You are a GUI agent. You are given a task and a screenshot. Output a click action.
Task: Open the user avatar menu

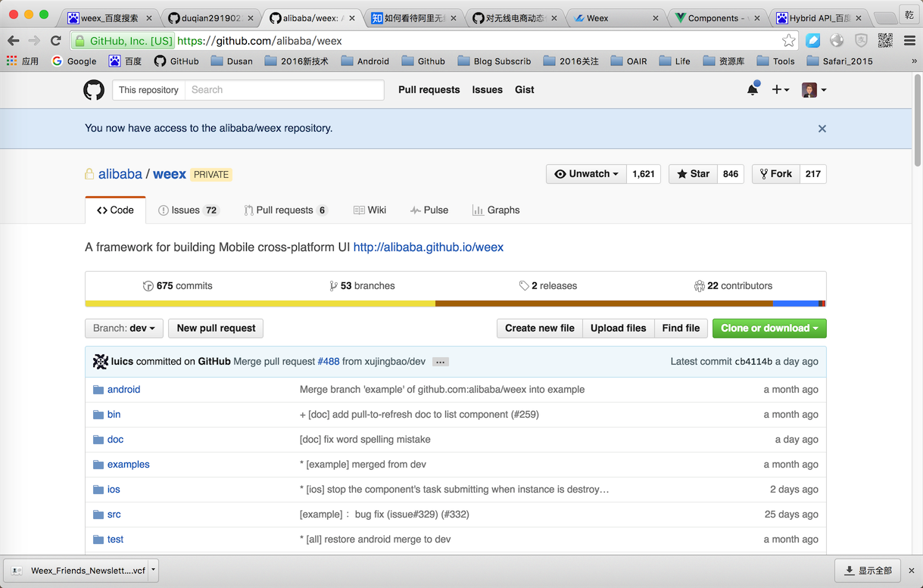[814, 90]
